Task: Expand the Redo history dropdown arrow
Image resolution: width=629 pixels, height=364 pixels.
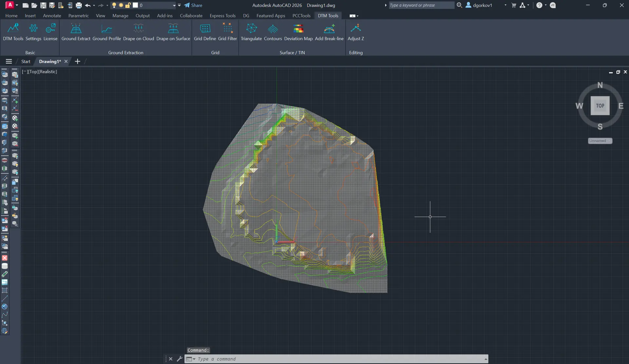Action: tap(107, 5)
